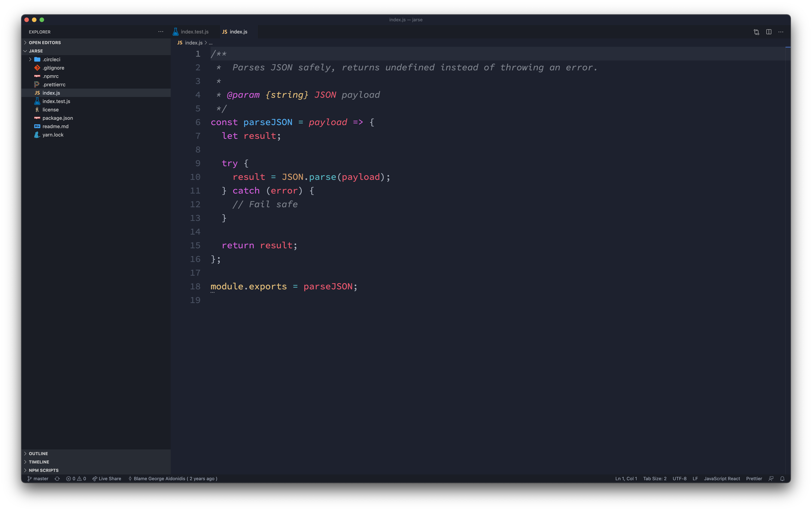Open the license file
The height and width of the screenshot is (511, 812).
[x=96, y=110]
